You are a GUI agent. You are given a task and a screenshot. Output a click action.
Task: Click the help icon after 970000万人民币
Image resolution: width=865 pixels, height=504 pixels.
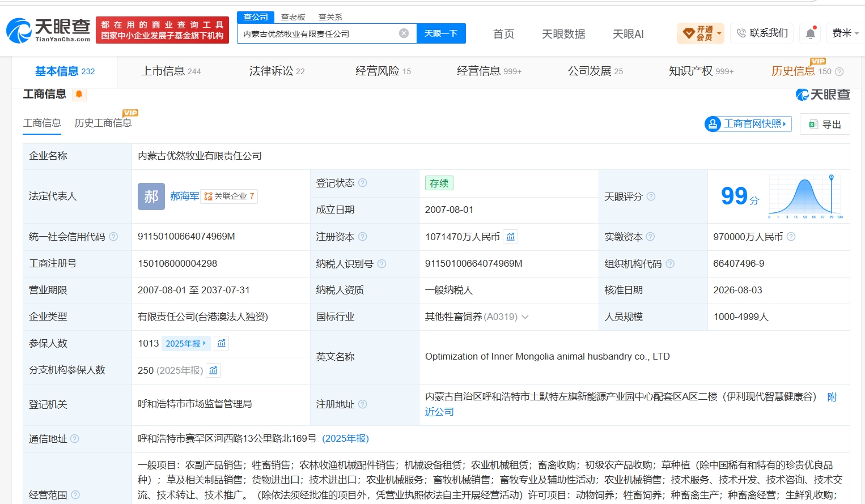tap(791, 237)
